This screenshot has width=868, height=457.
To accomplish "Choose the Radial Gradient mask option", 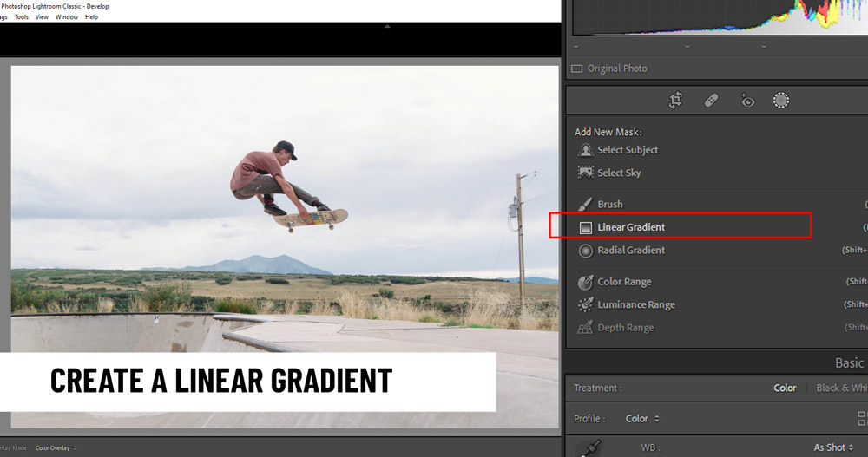I will click(631, 251).
